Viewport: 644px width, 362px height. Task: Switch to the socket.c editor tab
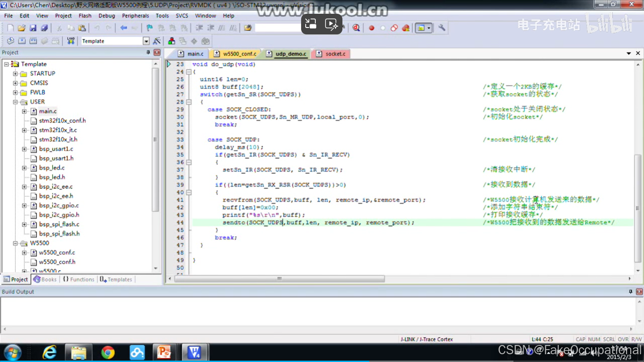[331, 54]
